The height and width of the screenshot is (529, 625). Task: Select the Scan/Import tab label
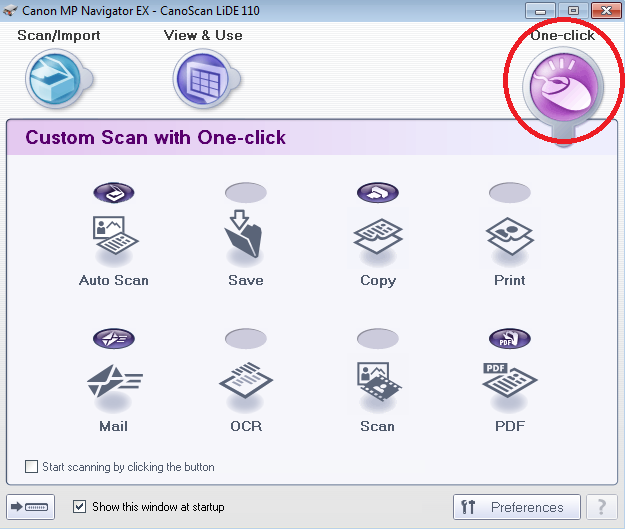point(59,36)
